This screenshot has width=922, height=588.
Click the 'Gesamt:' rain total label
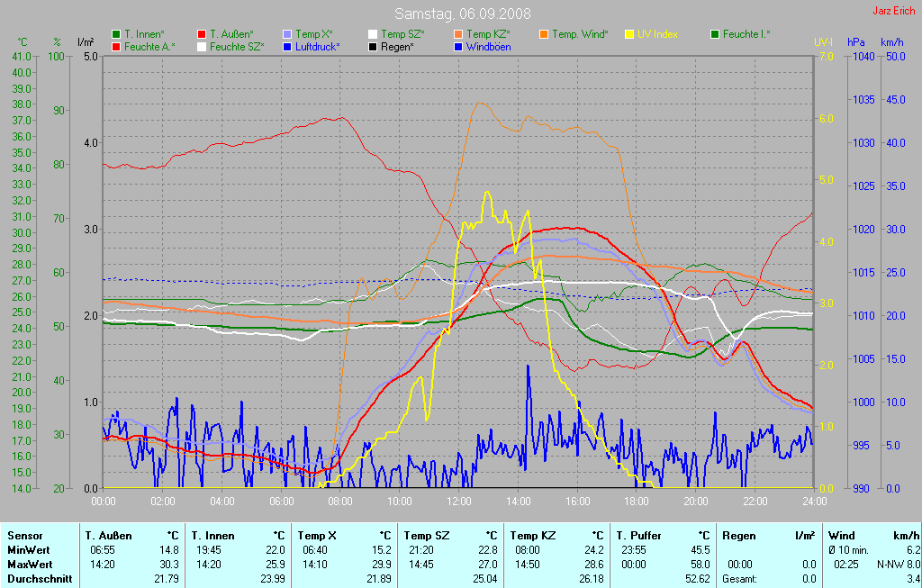740,579
